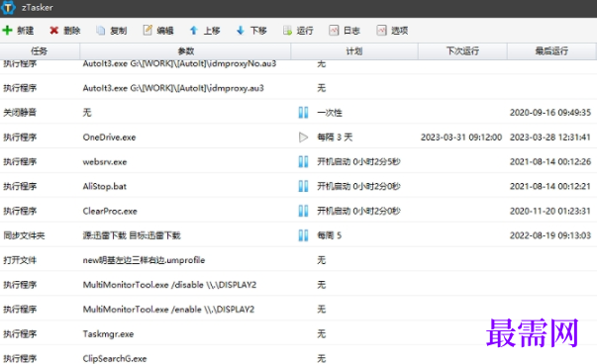The width and height of the screenshot is (597, 364).
Task: Click 无 schedule in Taskmgr.exe row
Action: pyautogui.click(x=322, y=334)
